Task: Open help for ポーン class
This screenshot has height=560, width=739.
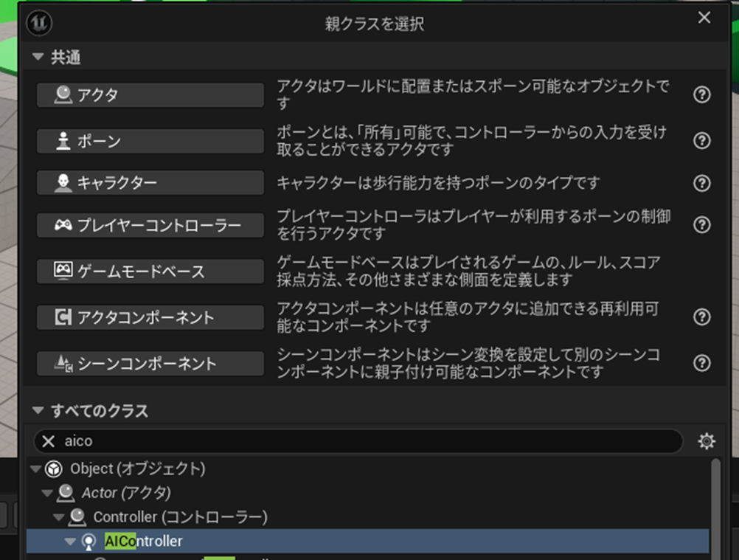Action: (702, 140)
